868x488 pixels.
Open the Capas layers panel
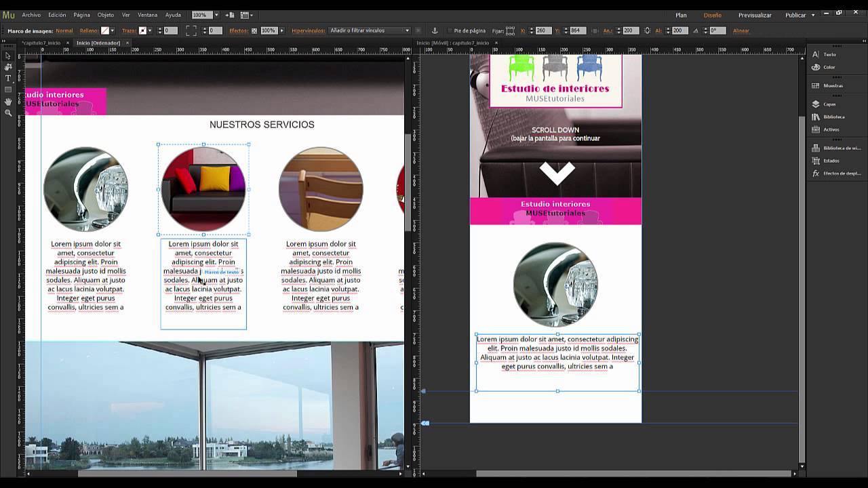pos(829,104)
